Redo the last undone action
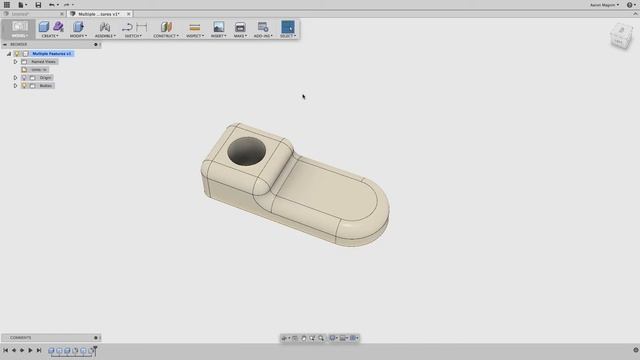 (x=68, y=5)
